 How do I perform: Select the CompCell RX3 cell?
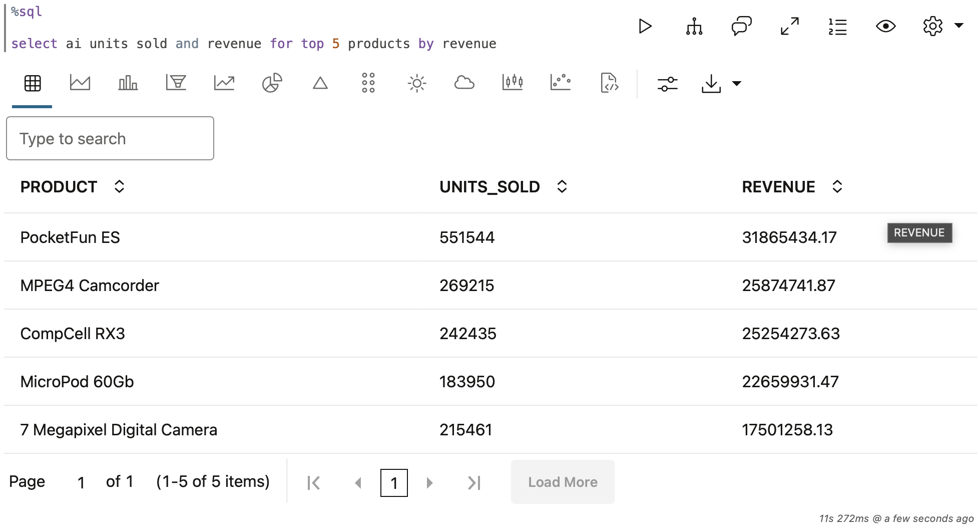point(73,334)
